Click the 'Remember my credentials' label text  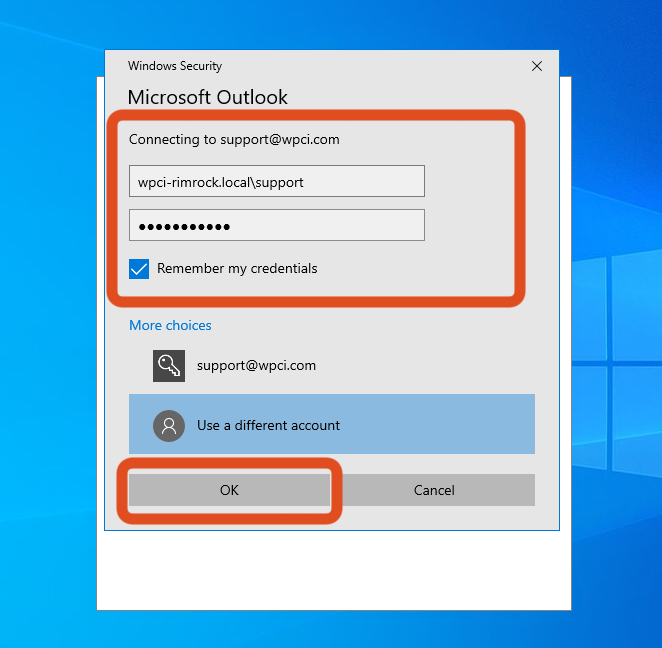(x=237, y=268)
